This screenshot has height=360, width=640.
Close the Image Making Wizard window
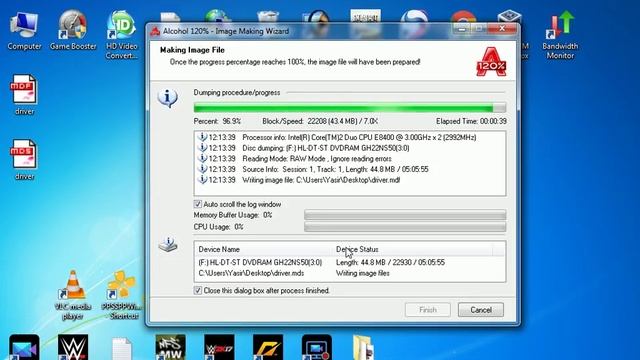[x=502, y=29]
